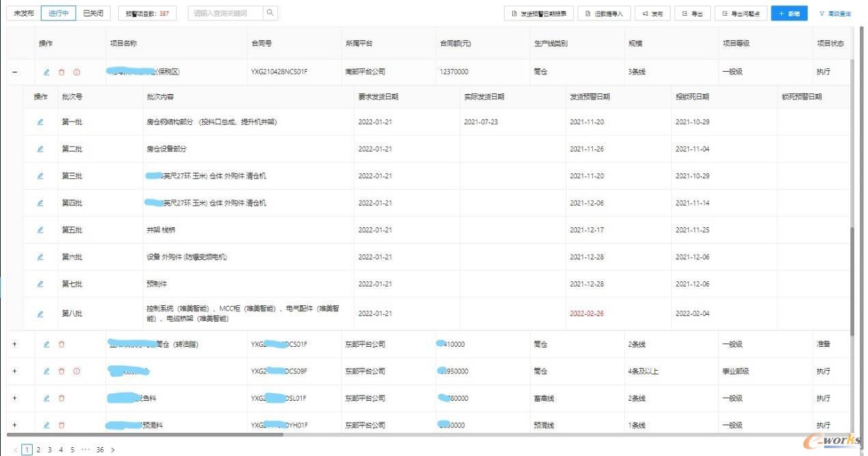Click 导出问题点 button

coord(741,14)
